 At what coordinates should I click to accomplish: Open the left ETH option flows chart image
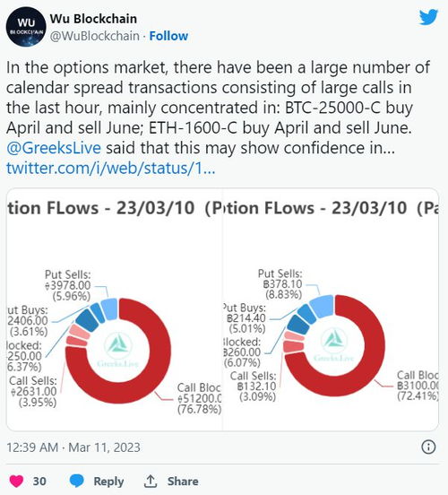(x=114, y=309)
